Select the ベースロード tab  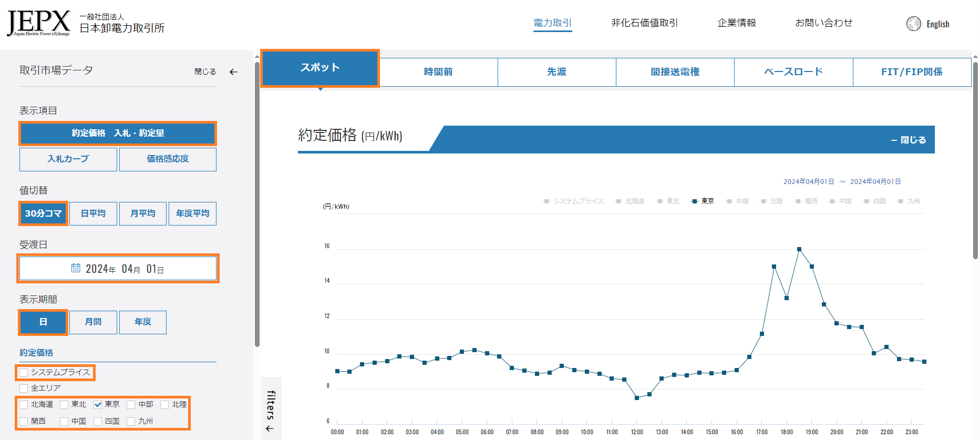point(793,72)
